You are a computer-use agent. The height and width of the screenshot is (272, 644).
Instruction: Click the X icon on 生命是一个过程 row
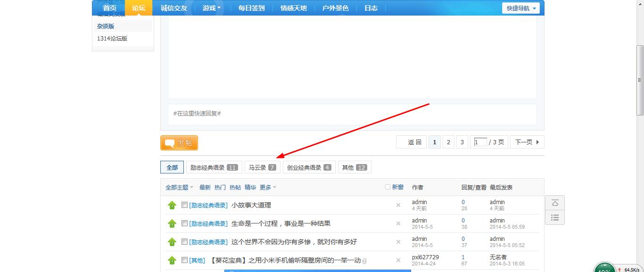click(398, 223)
